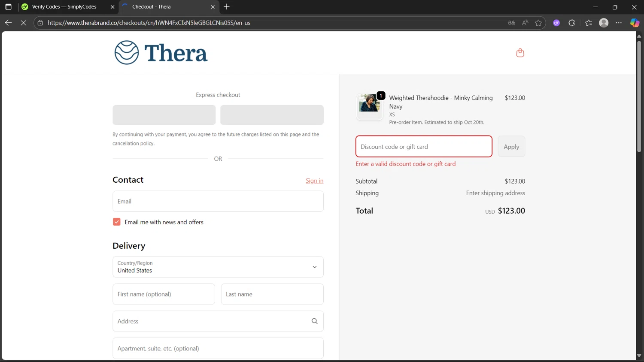Open a new browser tab
644x362 pixels.
(227, 7)
